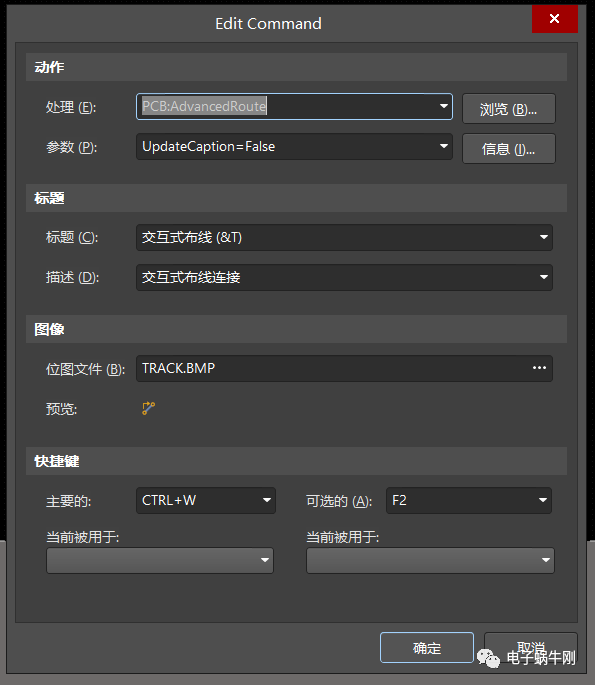Expand the 主要的 primary shortcut dropdown arrow
The image size is (595, 685).
point(266,500)
